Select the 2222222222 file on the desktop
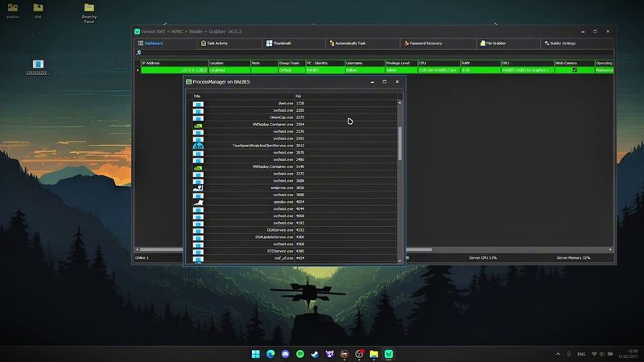This screenshot has height=362, width=644. (x=38, y=68)
